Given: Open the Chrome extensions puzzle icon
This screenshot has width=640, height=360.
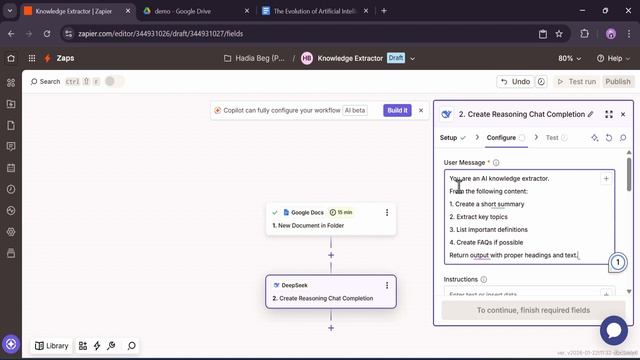Looking at the screenshot, I should pos(584,34).
